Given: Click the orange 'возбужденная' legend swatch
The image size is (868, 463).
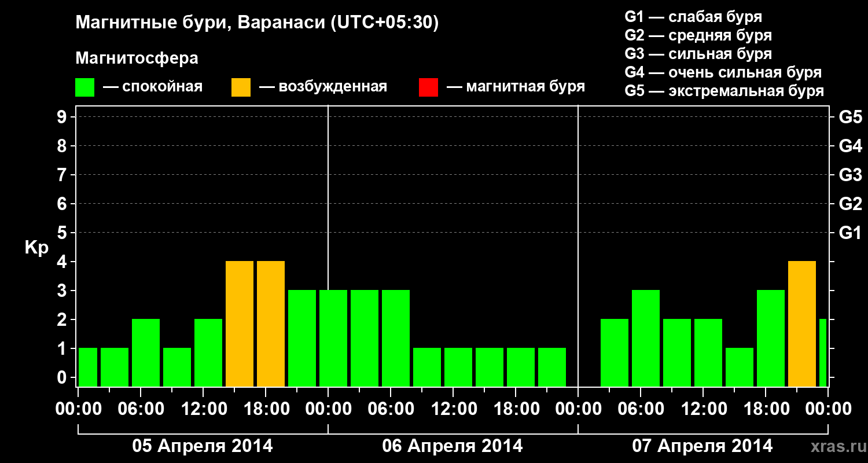Looking at the screenshot, I should [x=241, y=87].
